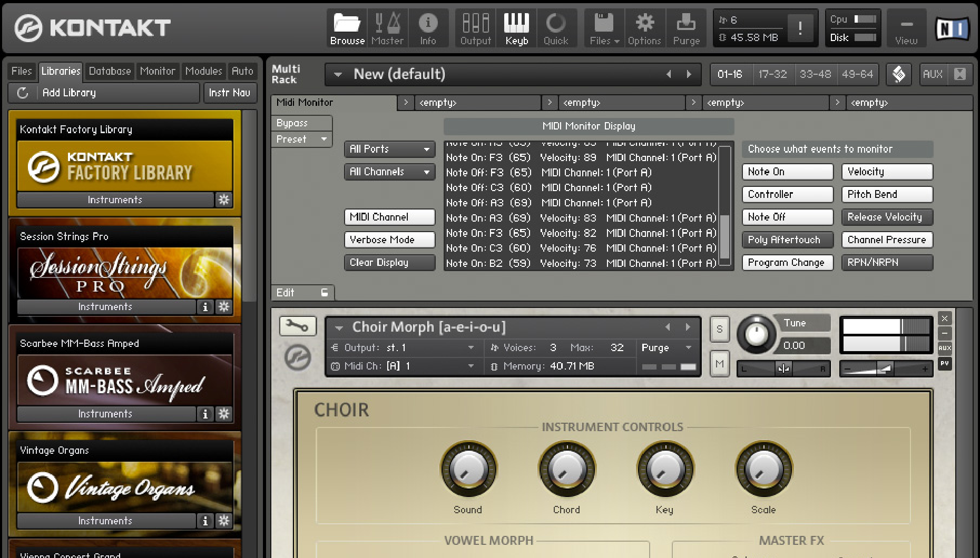Select the 17-32 channel tab
The image size is (980, 558).
click(773, 74)
